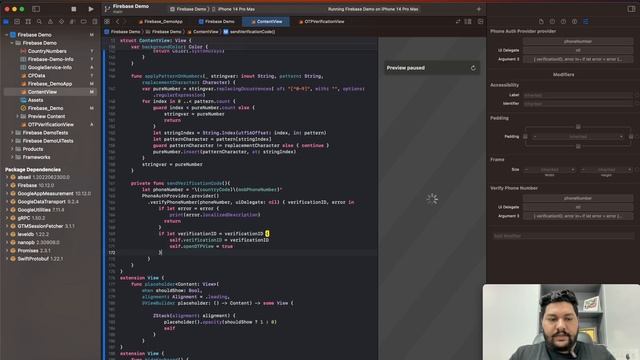This screenshot has width=640, height=360.
Task: Stop the running Firebase Demo app
Action: point(73,9)
